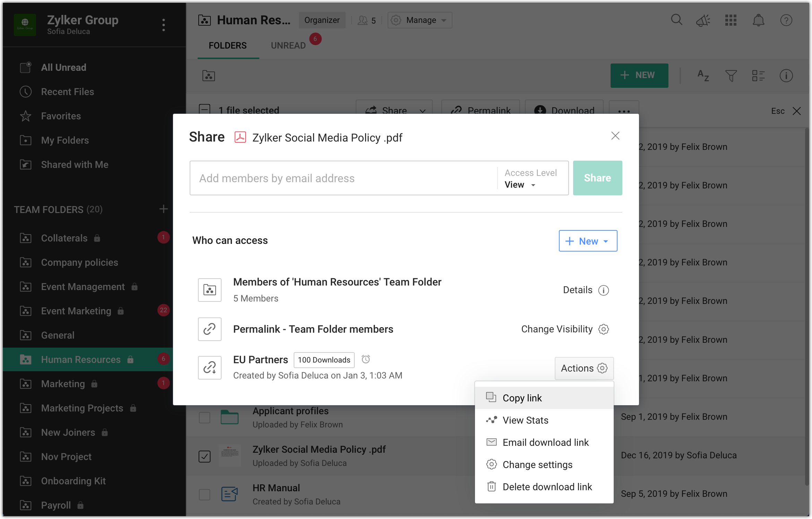Open the announcements megaphone icon
This screenshot has width=812, height=519.
(x=703, y=20)
